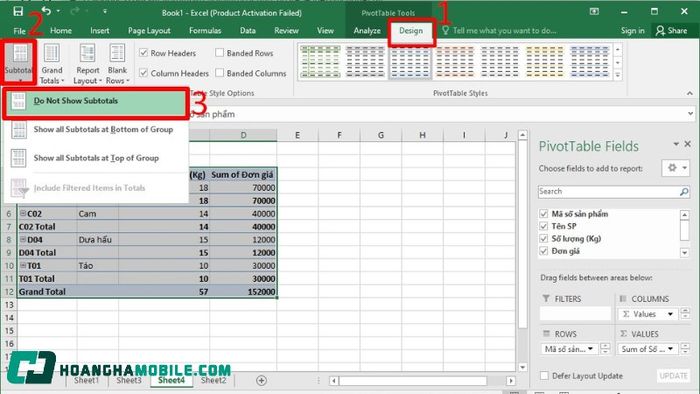
Task: Open Report Layout ribbon button
Action: [88, 63]
